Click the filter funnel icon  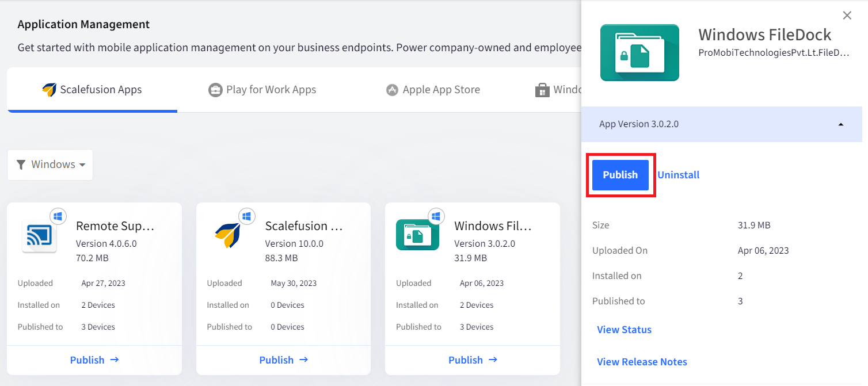click(x=21, y=165)
